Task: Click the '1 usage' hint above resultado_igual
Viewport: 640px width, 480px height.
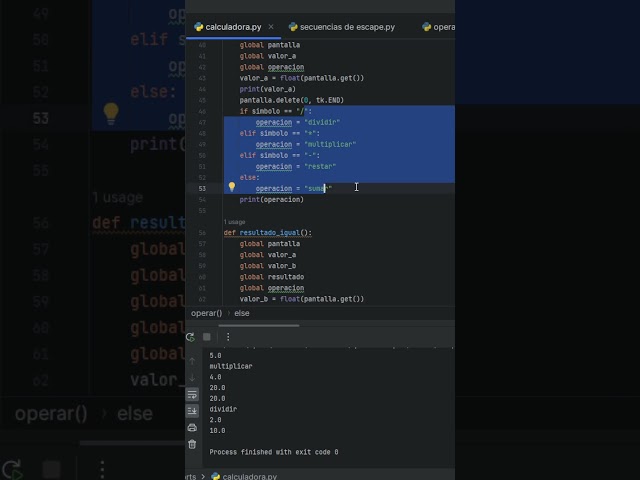Action: tap(234, 222)
